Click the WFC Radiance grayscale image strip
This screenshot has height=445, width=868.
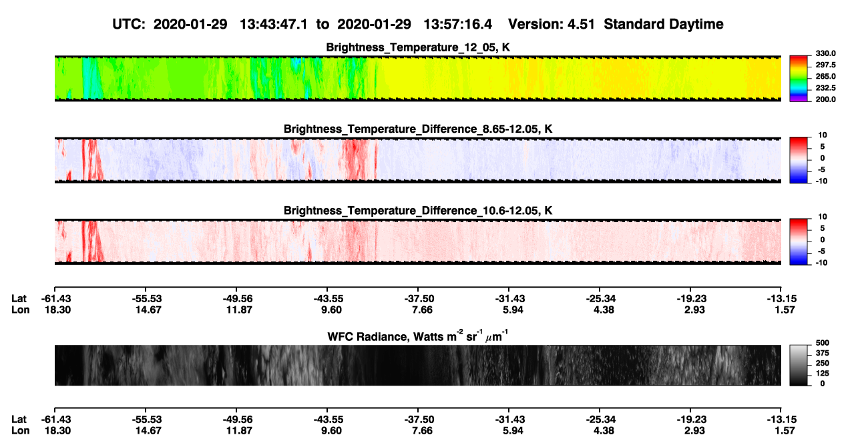click(x=417, y=365)
